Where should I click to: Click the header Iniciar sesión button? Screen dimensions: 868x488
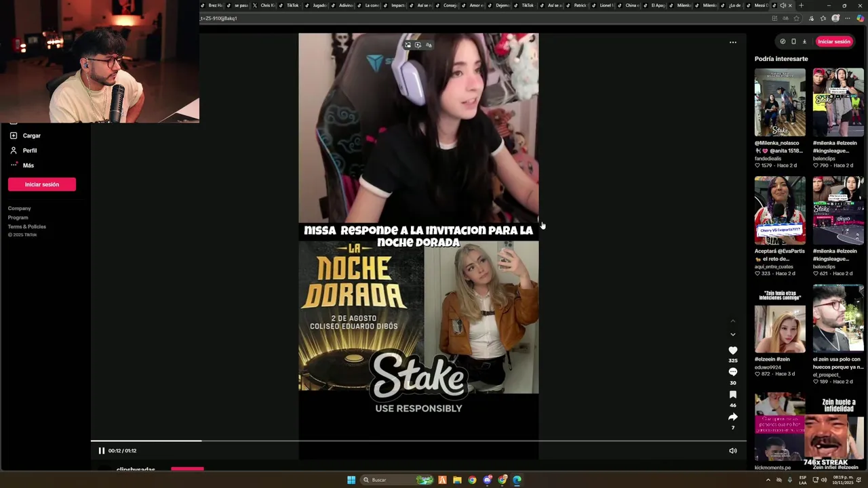(x=833, y=41)
